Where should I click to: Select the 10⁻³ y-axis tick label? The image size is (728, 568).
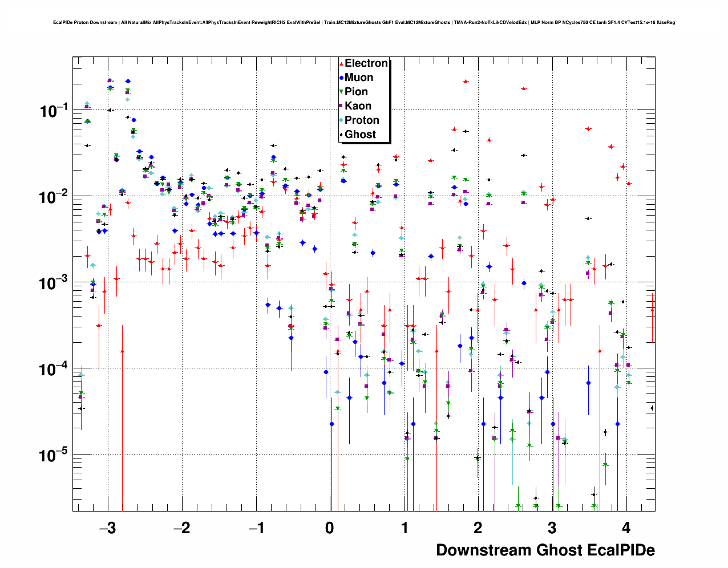[54, 283]
